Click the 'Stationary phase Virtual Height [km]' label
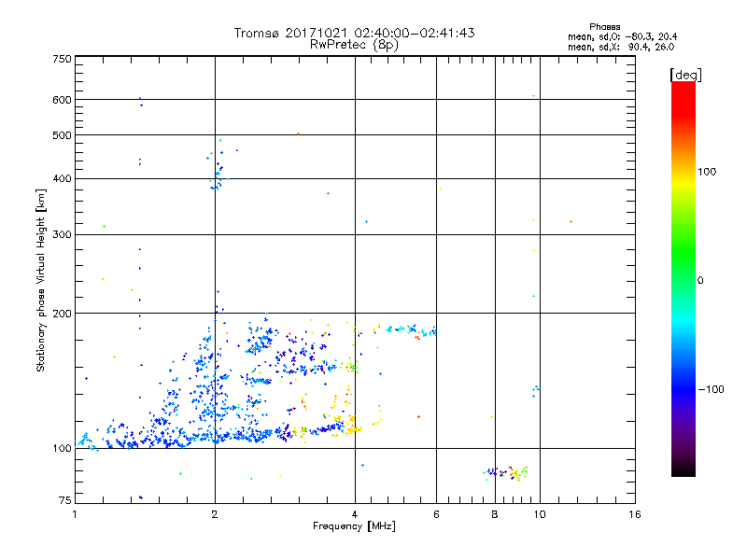Viewport: 747px width, 560px height. 41,281
